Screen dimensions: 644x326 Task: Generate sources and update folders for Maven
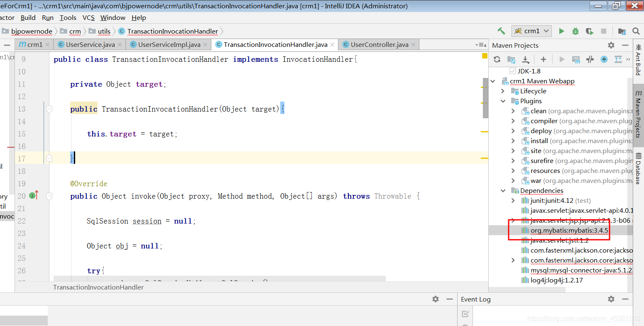pyautogui.click(x=511, y=59)
